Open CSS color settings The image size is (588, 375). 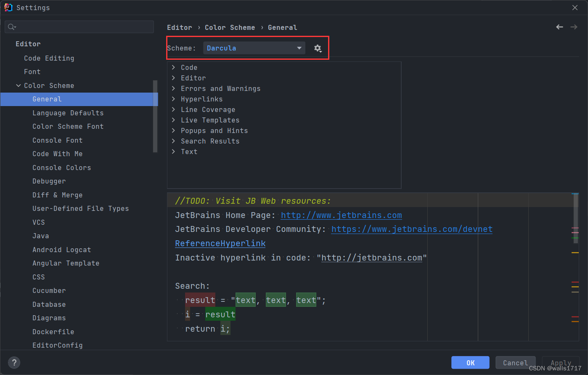click(x=39, y=277)
